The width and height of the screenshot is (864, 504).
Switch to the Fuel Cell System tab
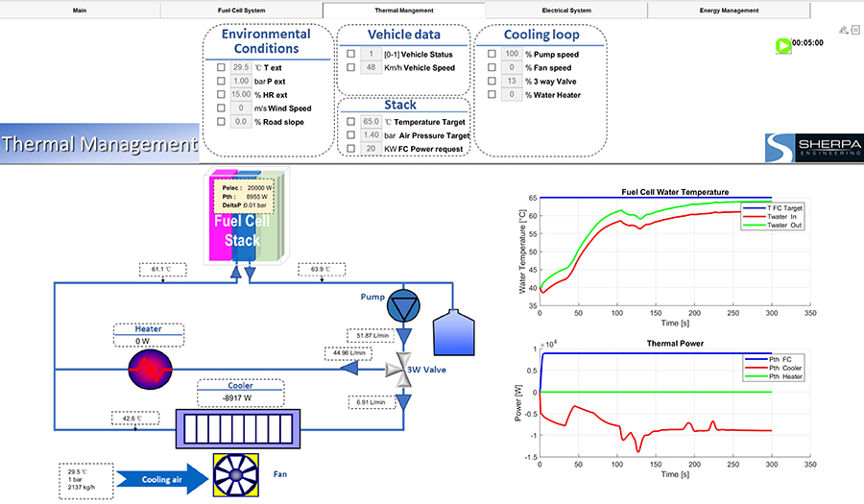tap(242, 11)
